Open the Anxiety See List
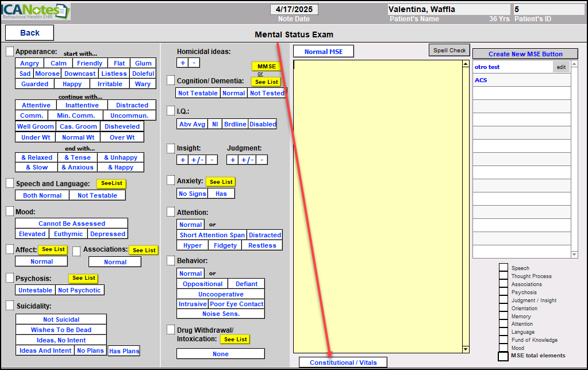 click(x=221, y=182)
